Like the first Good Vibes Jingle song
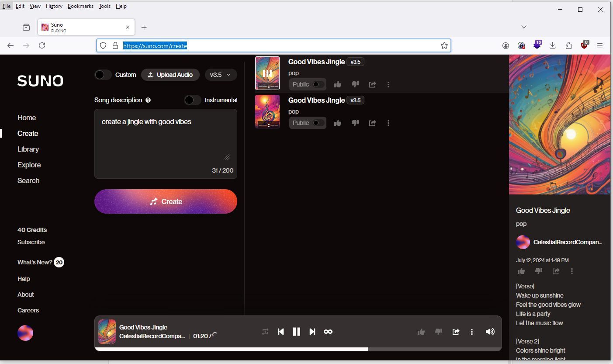613x364 pixels. point(337,84)
